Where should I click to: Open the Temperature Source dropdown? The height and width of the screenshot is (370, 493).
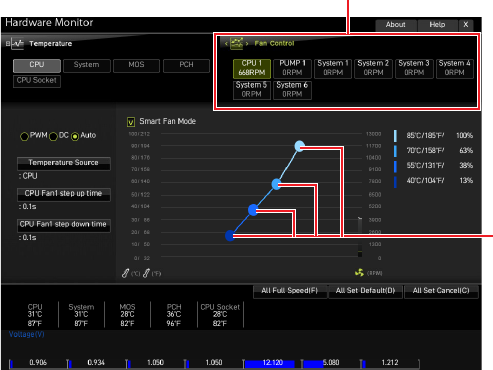pyautogui.click(x=64, y=163)
